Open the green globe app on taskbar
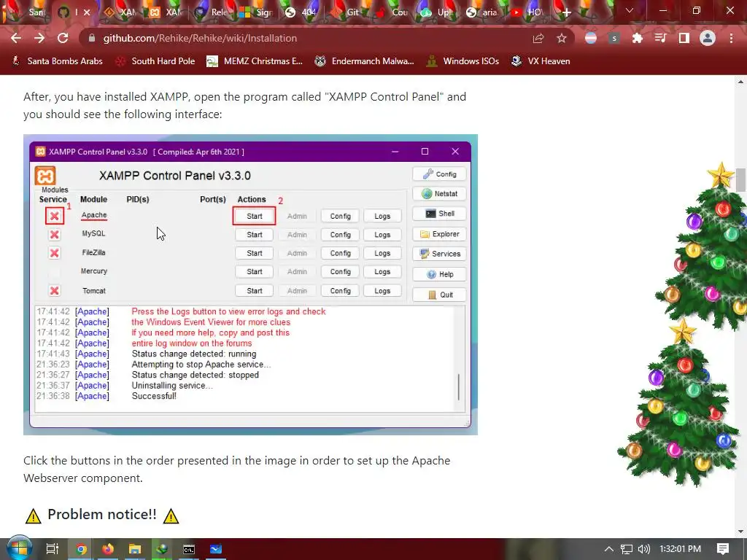Image resolution: width=747 pixels, height=560 pixels. [162, 549]
